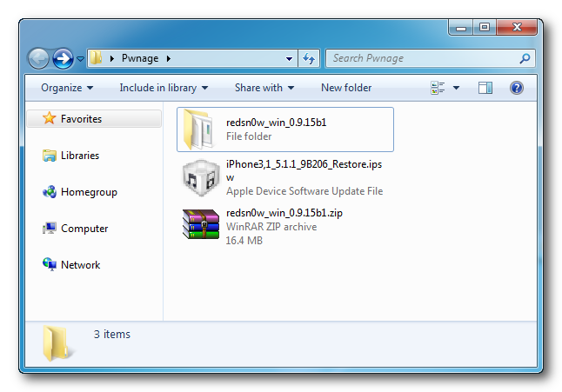Select Computer in the navigation pane
This screenshot has height=392, width=562.
click(x=84, y=229)
